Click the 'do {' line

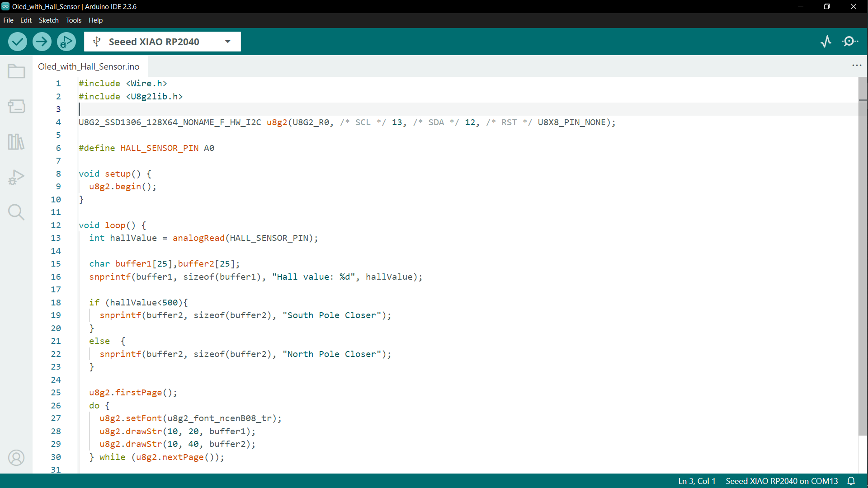[x=99, y=406]
